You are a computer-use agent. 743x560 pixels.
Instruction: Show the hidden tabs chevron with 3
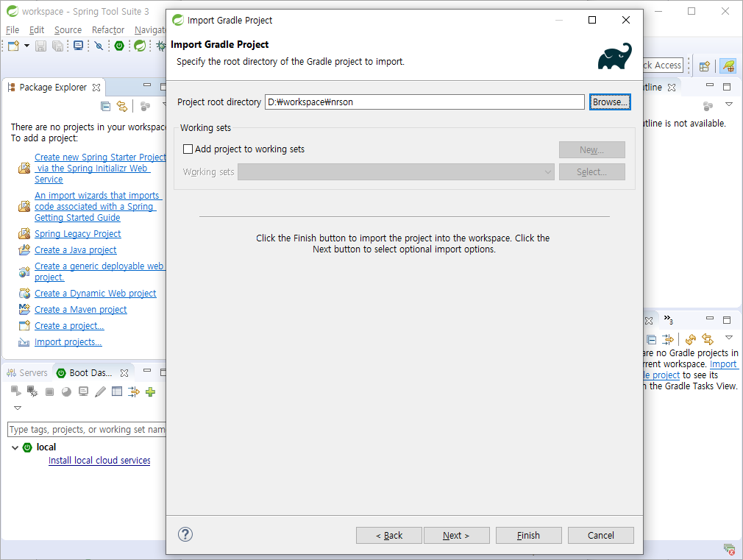pos(668,319)
